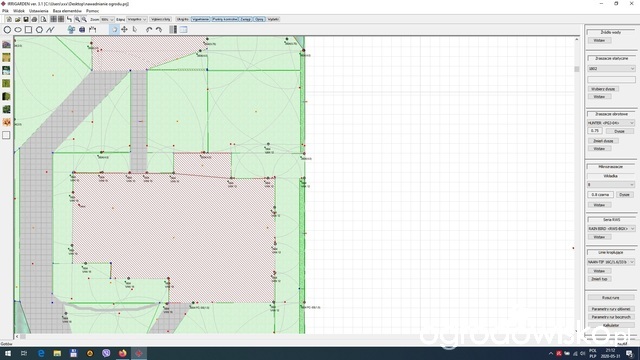The width and height of the screenshot is (640, 360).
Task: Toggle the Opisy display button
Action: (259, 19)
